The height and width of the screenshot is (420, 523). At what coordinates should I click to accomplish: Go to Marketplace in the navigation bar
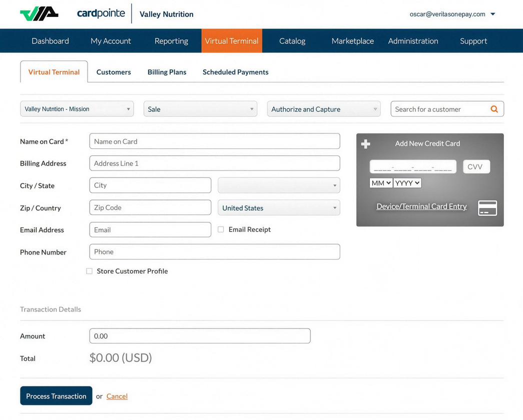click(352, 41)
